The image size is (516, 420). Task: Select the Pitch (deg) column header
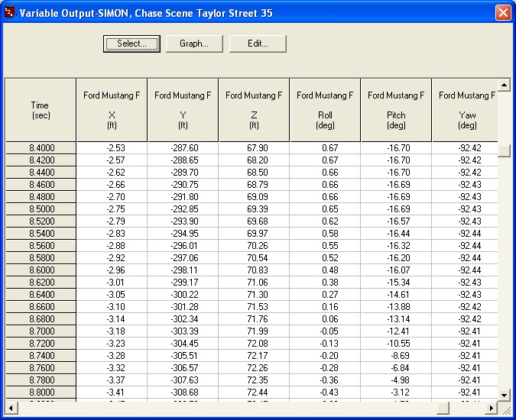[x=396, y=110]
